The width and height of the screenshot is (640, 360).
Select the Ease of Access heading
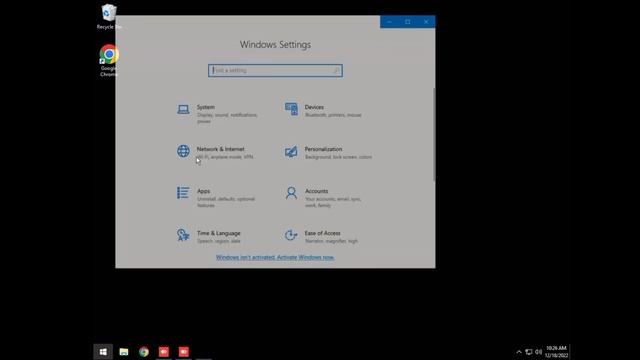[x=322, y=233]
